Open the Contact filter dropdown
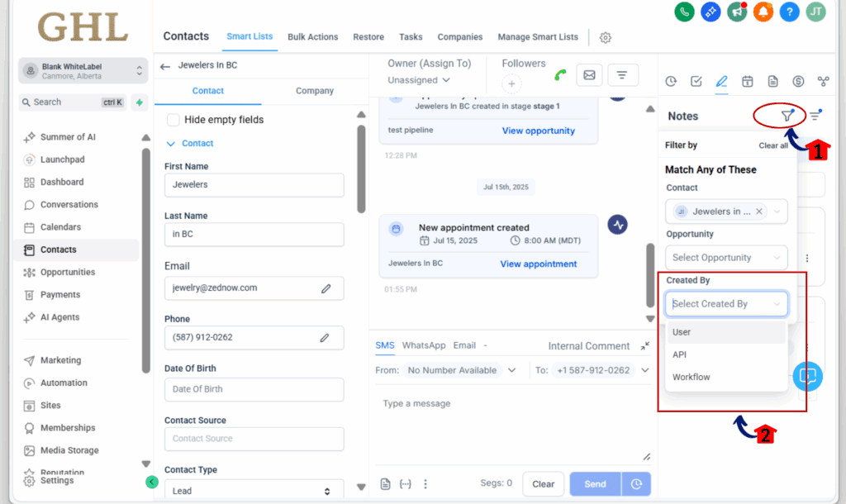 coord(726,212)
